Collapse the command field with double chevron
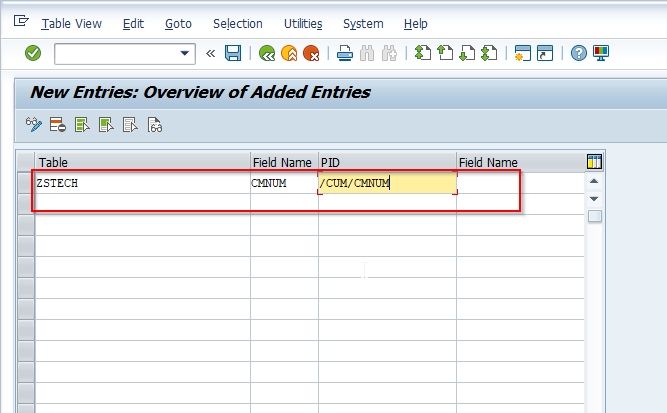This screenshot has height=413, width=667. [210, 54]
